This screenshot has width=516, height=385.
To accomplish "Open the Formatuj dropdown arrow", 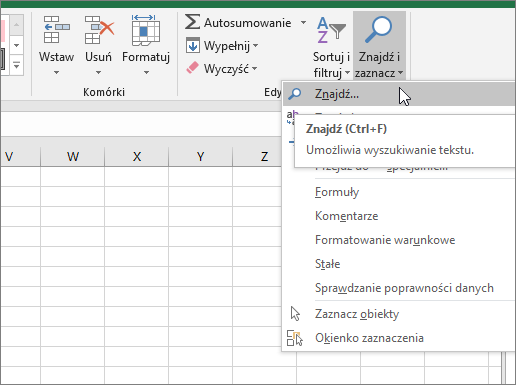I will pyautogui.click(x=146, y=72).
